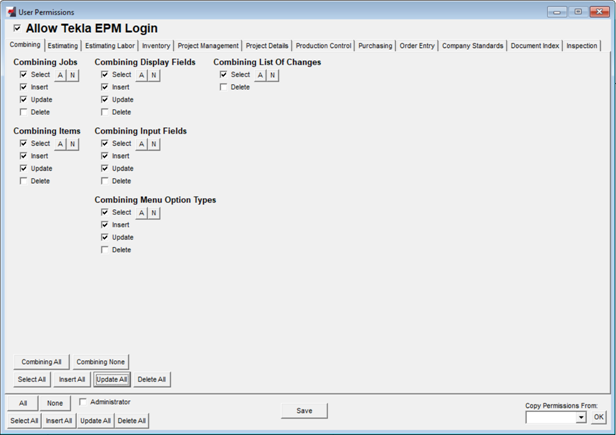This screenshot has height=435, width=616.
Task: Select the Order Entry tab
Action: 417,46
